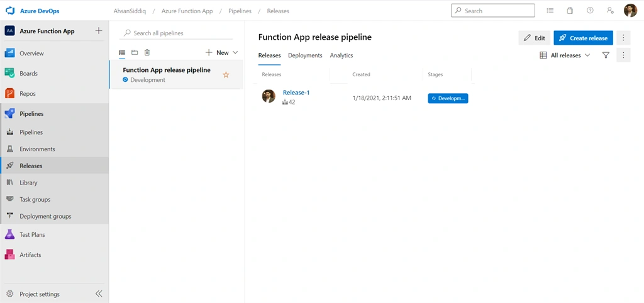This screenshot has height=303, width=644.
Task: Open more options beside the filter icon
Action: tap(623, 55)
